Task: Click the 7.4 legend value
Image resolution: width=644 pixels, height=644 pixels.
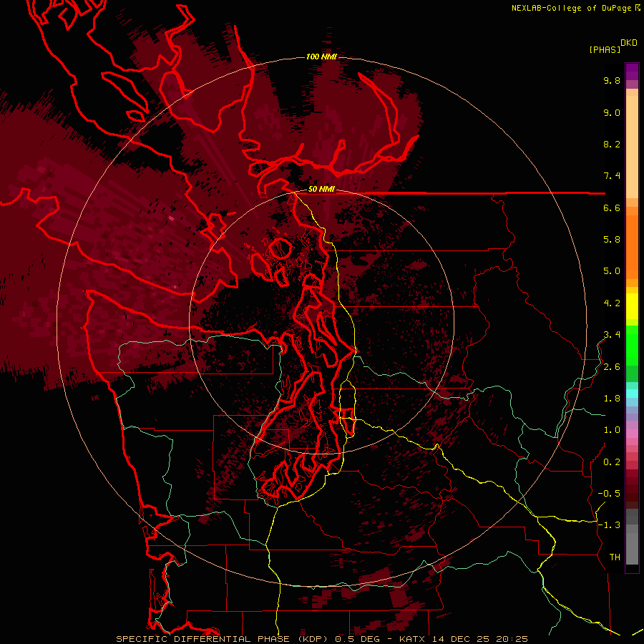Action: [612, 176]
